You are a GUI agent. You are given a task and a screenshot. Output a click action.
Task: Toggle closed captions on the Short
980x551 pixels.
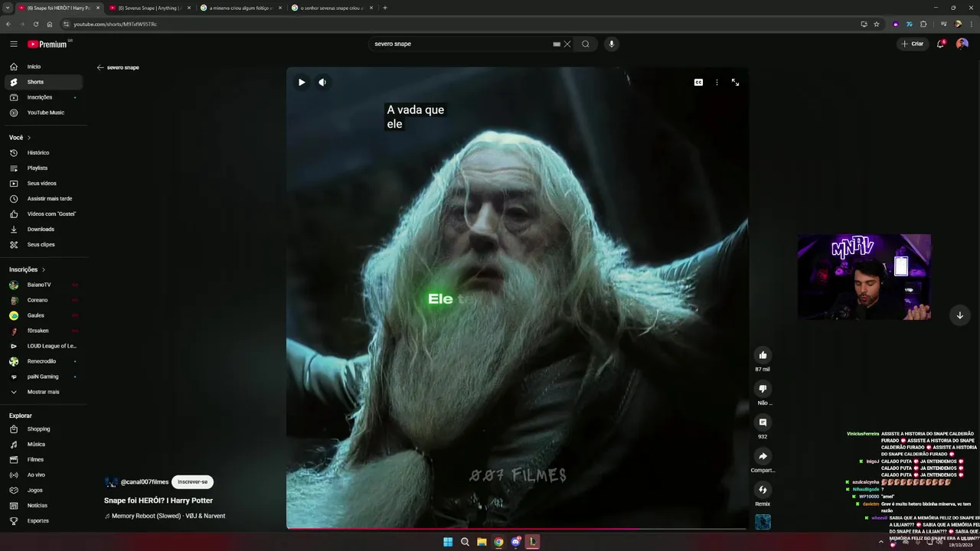[698, 82]
